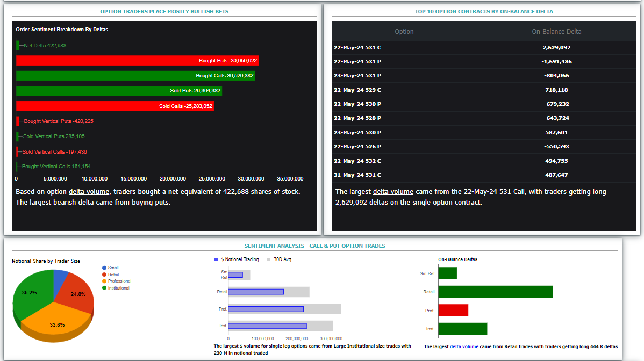This screenshot has height=361, width=644.
Task: Select the 22-May-24 531 C row
Action: [x=484, y=48]
